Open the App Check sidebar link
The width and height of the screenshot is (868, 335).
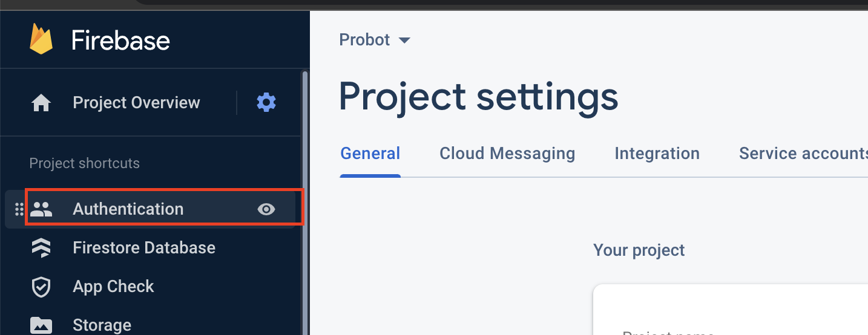pos(113,287)
